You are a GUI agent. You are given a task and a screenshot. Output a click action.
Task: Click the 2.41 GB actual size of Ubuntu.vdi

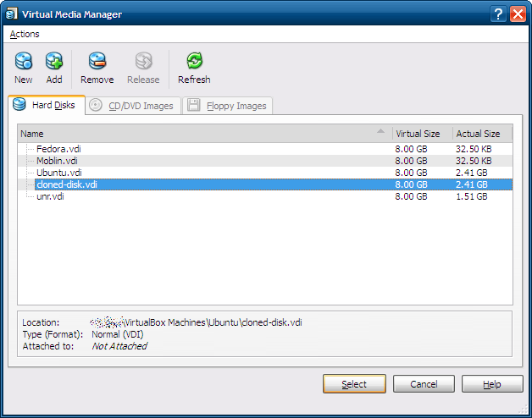click(x=472, y=173)
